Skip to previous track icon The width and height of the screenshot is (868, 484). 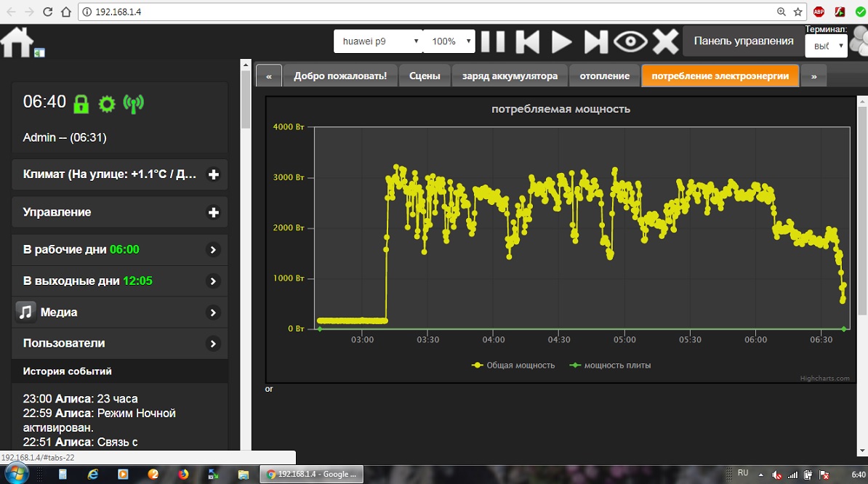coord(528,41)
